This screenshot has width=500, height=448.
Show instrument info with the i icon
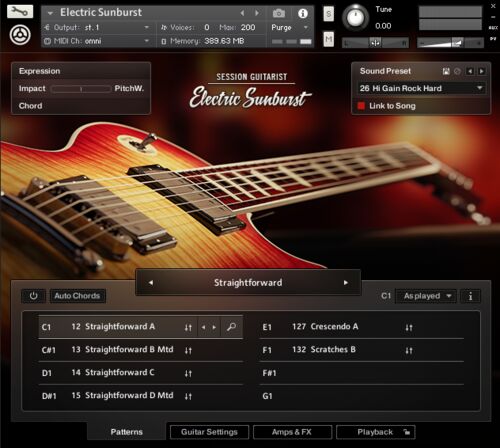[303, 13]
